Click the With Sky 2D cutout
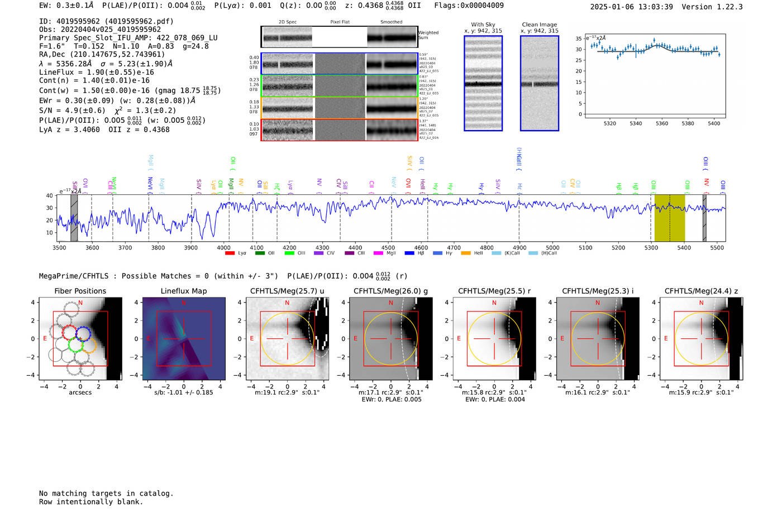This screenshot has height=532, width=782. point(483,83)
